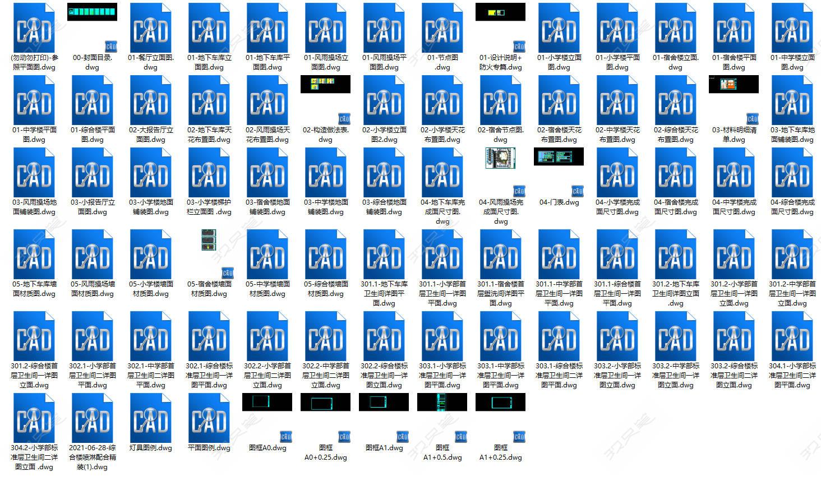
Task: Click the 03-综合楼地面铺装图.dwg file name
Action: pyautogui.click(x=384, y=207)
